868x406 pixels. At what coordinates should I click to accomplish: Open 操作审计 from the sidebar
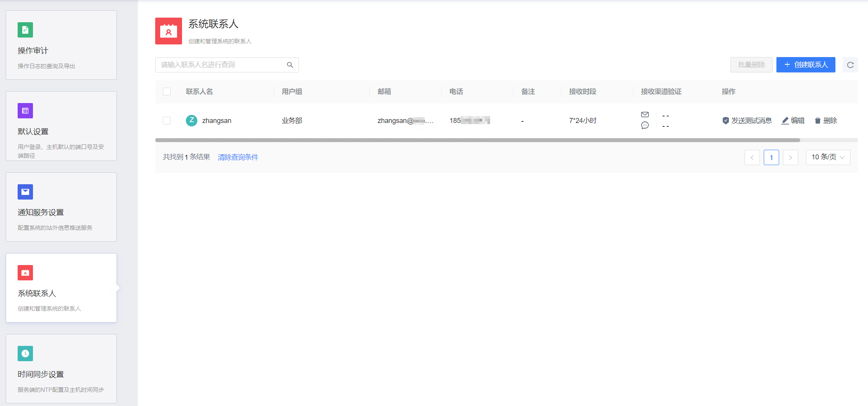pos(61,45)
